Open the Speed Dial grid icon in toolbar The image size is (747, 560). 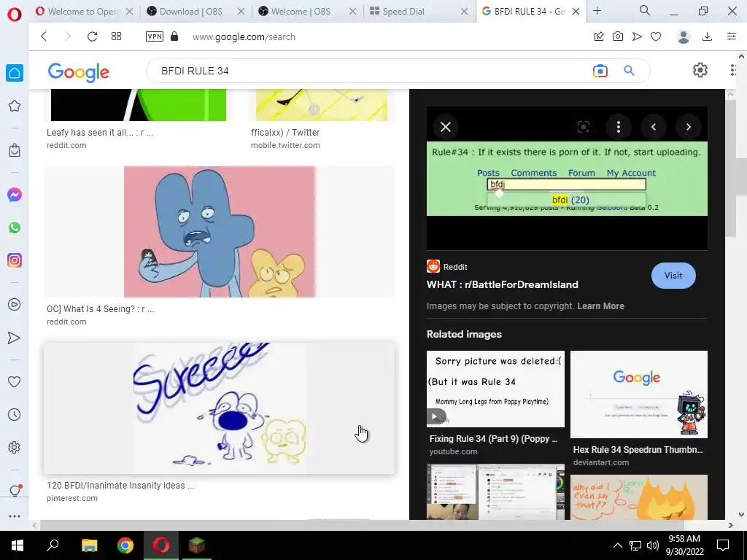tap(116, 36)
